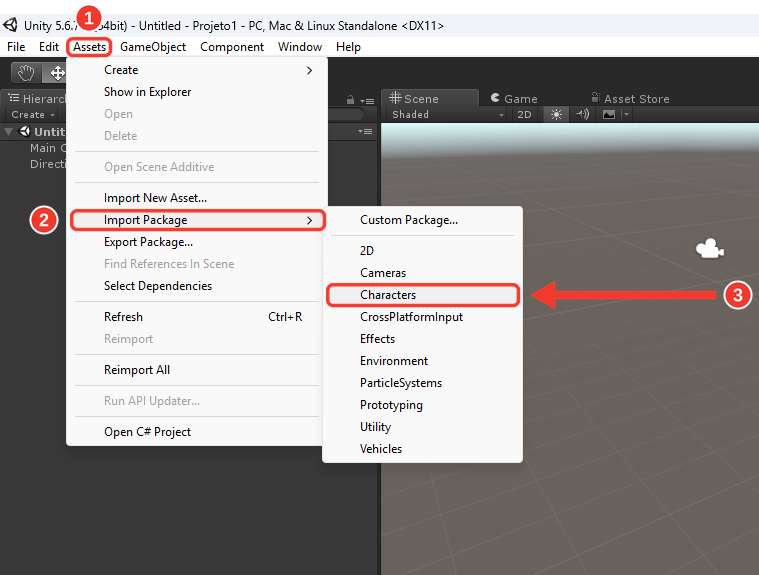Select Directional Light in Hierarchy
Screen dimensions: 759x575
pyautogui.click(x=47, y=164)
